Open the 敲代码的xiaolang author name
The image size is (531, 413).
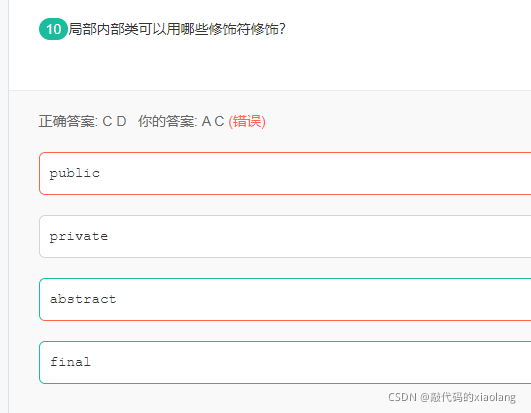click(x=473, y=397)
